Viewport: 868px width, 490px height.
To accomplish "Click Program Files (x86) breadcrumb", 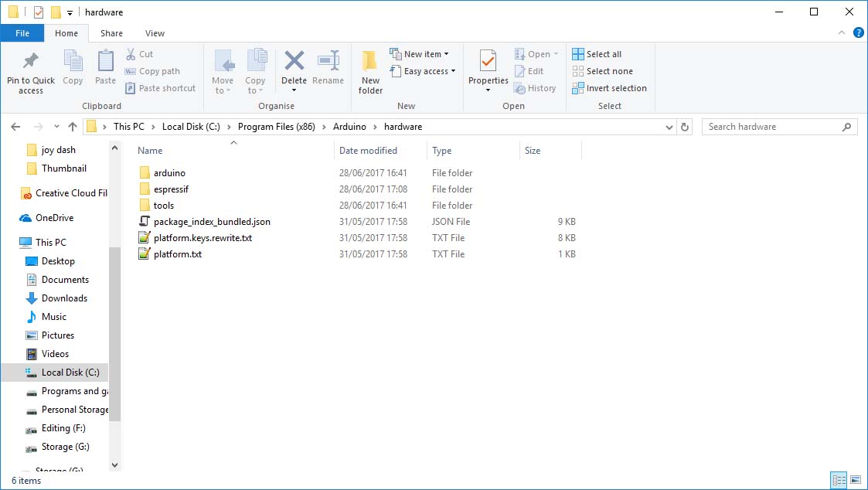I will (x=276, y=127).
